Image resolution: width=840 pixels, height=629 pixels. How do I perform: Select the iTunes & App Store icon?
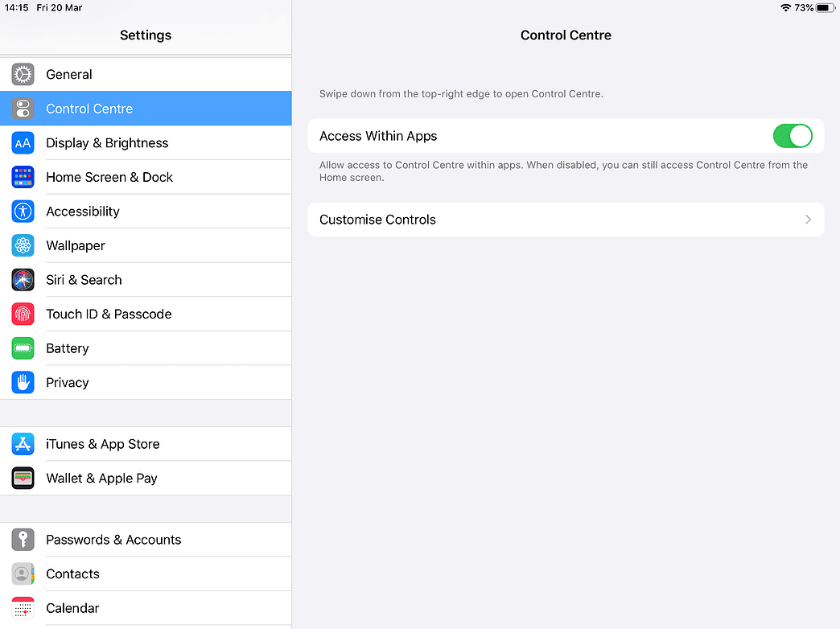23,443
